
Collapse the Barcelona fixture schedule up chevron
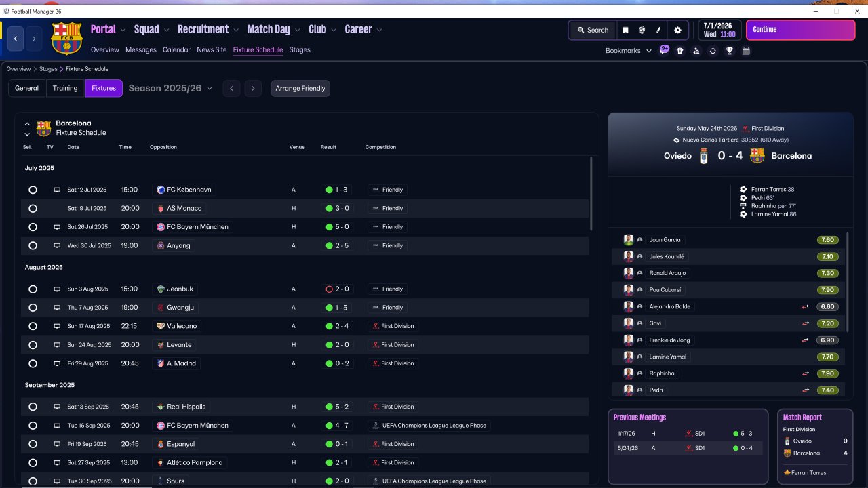pos(27,124)
